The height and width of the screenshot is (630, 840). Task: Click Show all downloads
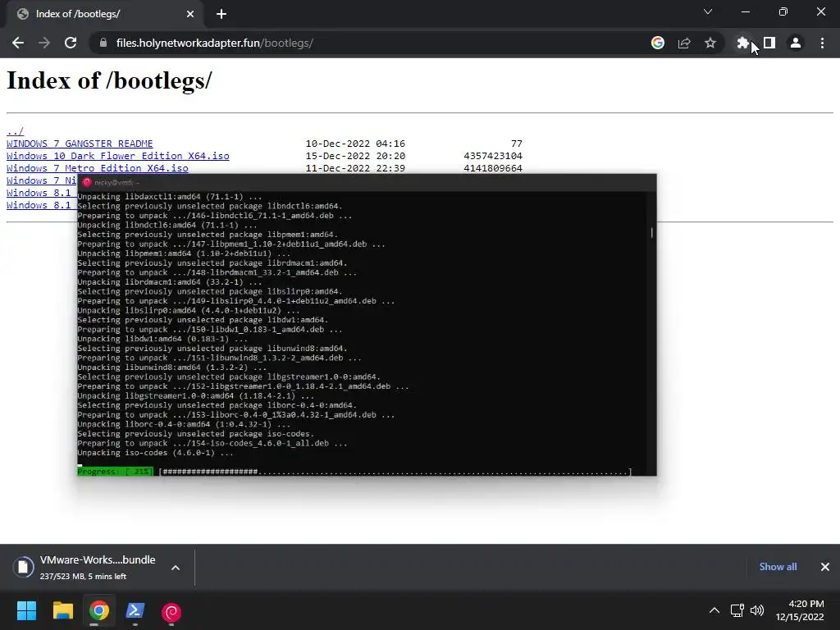click(778, 567)
